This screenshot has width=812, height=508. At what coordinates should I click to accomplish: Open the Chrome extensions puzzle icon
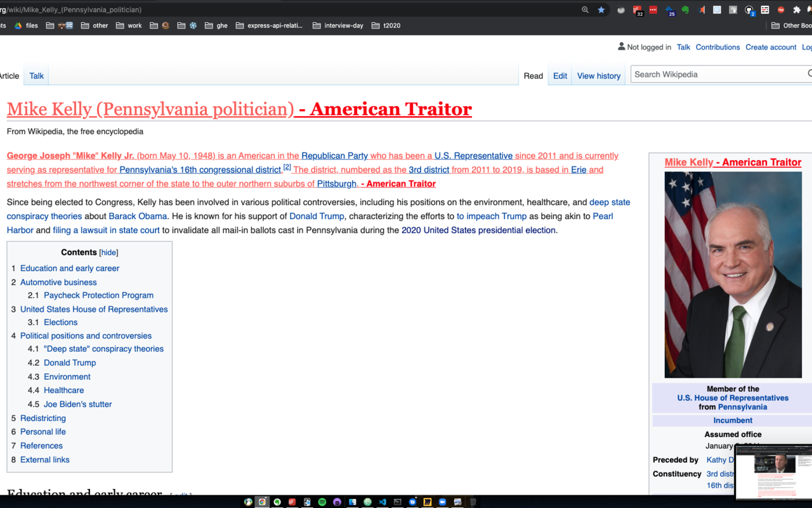coord(797,10)
